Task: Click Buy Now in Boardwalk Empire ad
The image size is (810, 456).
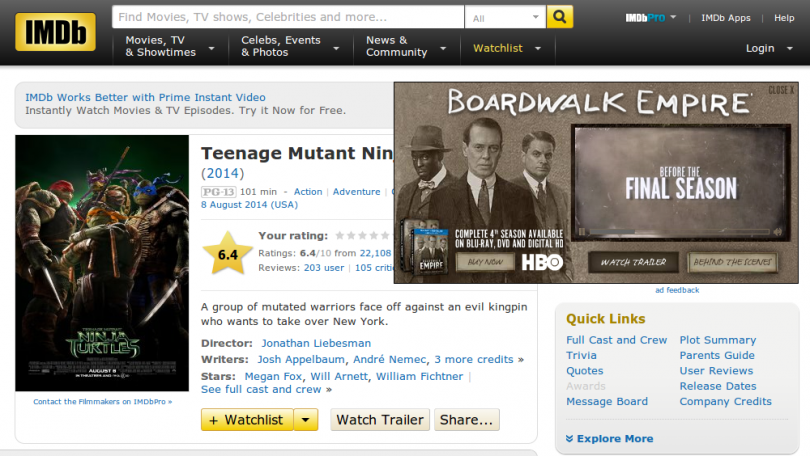Action: pos(485,262)
